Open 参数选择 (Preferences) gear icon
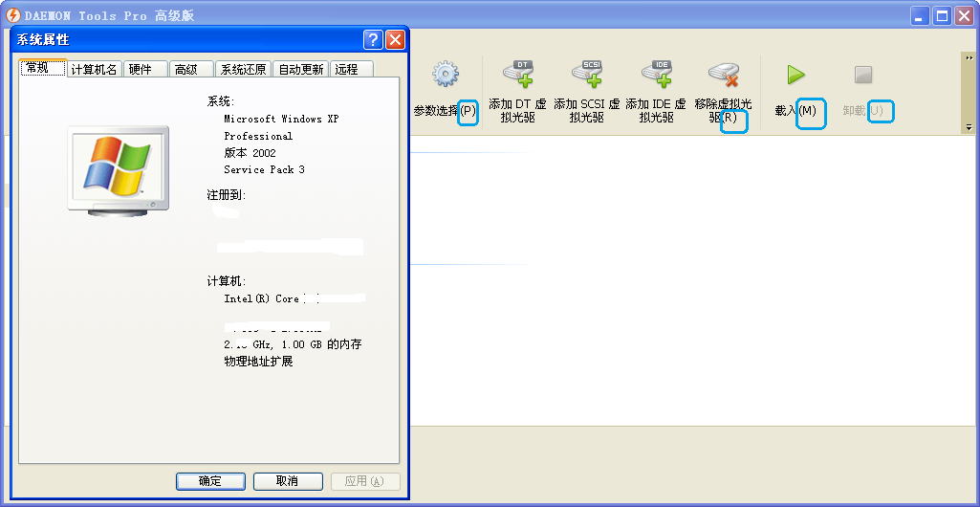 pos(445,75)
